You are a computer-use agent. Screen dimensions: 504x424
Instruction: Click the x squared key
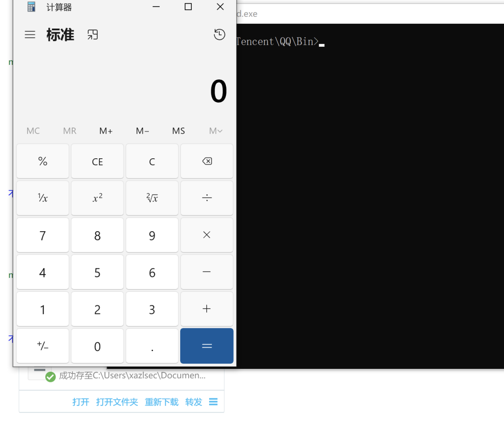(98, 198)
